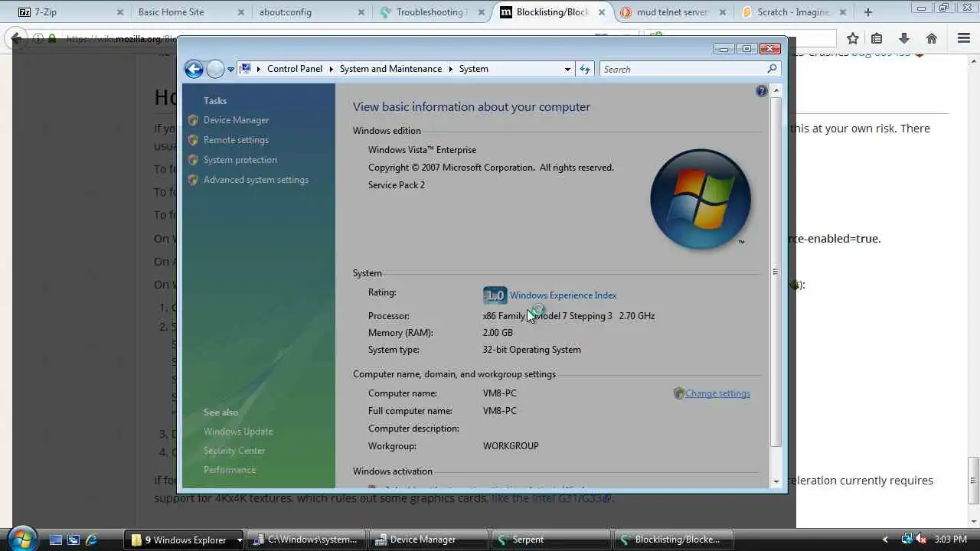This screenshot has height=551, width=980.
Task: Switch to Device Manager taskbar button
Action: point(429,540)
